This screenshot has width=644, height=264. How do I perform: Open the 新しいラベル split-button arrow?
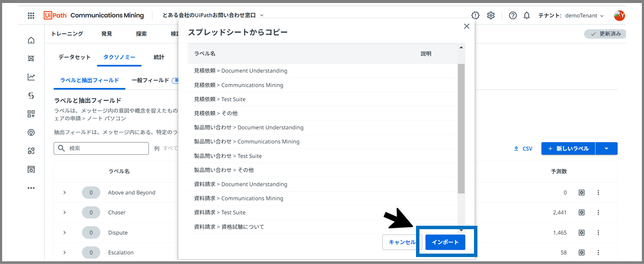(x=606, y=149)
